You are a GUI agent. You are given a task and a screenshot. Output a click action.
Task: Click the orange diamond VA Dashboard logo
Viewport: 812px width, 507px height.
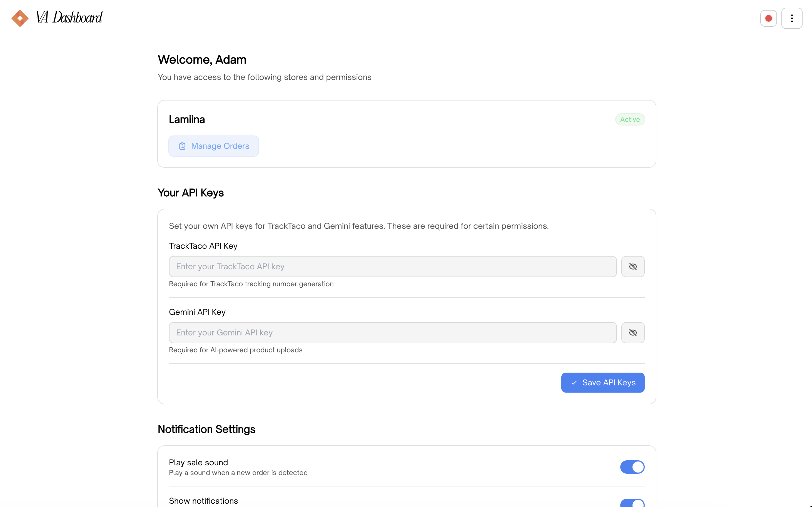coord(20,18)
